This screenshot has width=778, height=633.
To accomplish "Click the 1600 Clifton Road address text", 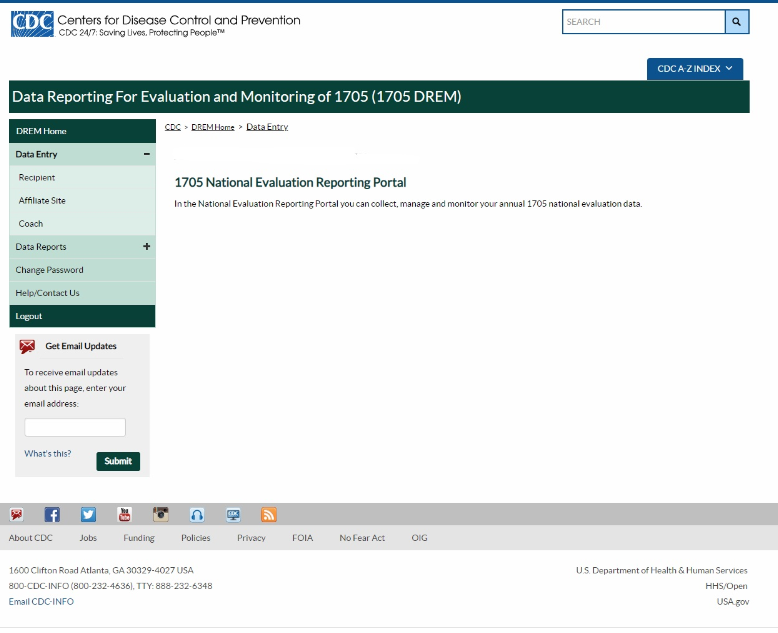I will coord(101,570).
